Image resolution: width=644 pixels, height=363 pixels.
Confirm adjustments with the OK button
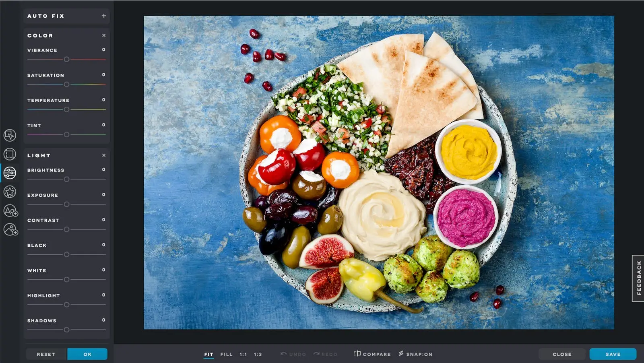pyautogui.click(x=87, y=354)
